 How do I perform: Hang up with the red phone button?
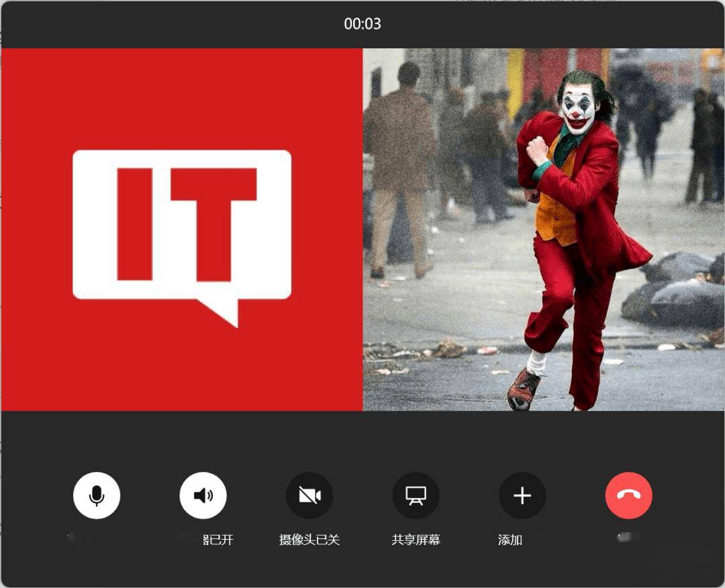coord(629,495)
